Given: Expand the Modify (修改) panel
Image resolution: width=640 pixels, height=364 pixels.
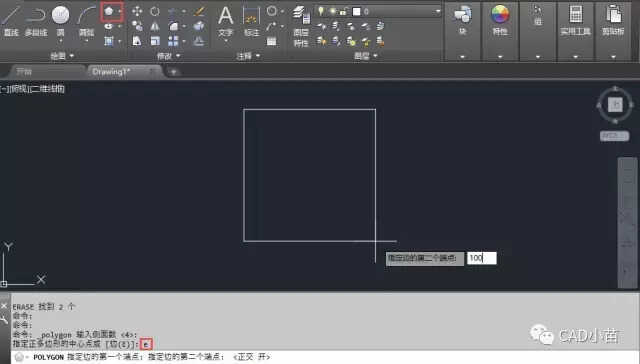Looking at the screenshot, I should [x=169, y=56].
